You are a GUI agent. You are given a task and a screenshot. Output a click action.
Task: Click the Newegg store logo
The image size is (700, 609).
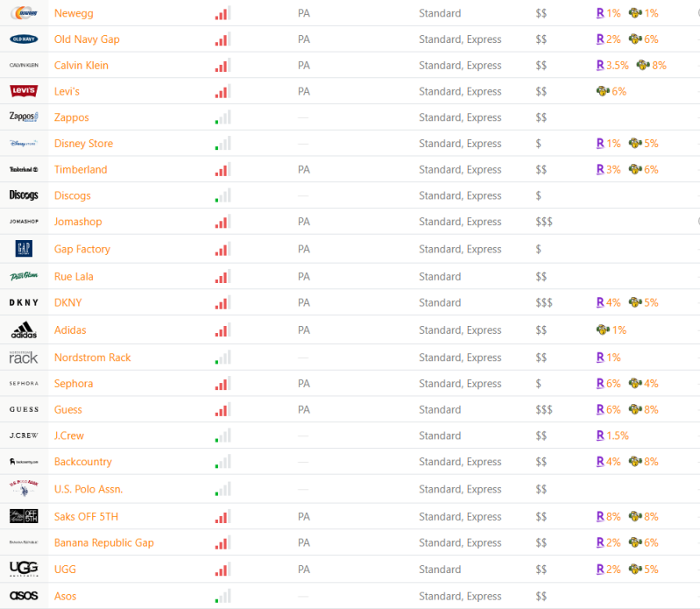[x=24, y=13]
